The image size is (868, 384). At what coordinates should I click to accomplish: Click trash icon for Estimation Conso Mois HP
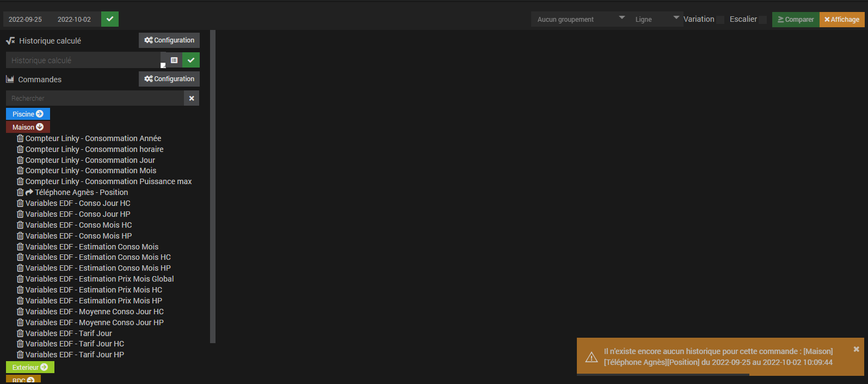[20, 268]
